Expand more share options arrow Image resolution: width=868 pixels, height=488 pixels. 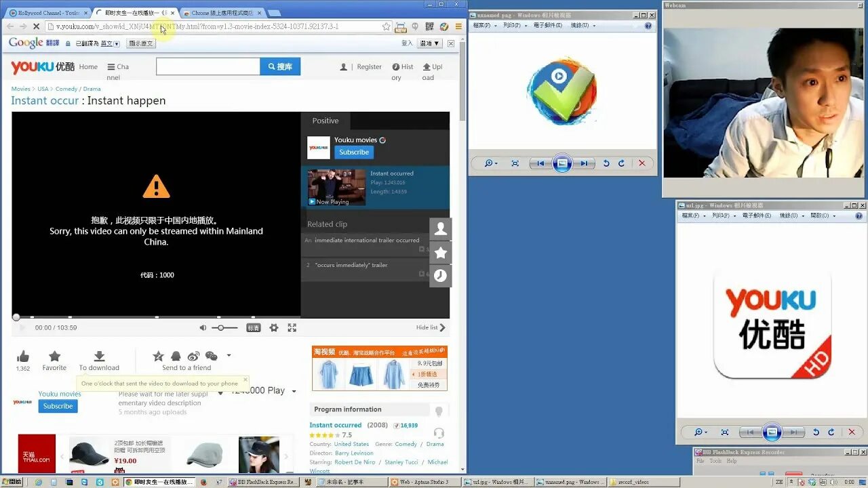tap(229, 356)
